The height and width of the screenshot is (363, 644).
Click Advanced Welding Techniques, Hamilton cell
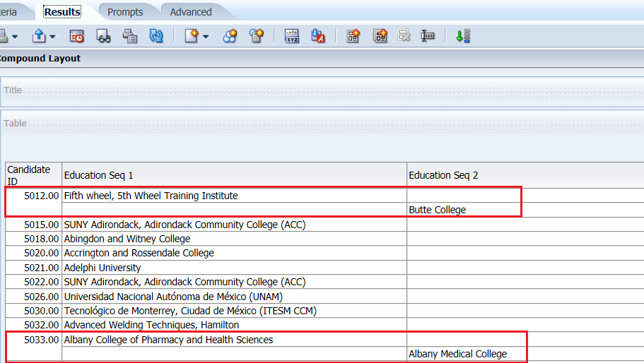[234, 325]
